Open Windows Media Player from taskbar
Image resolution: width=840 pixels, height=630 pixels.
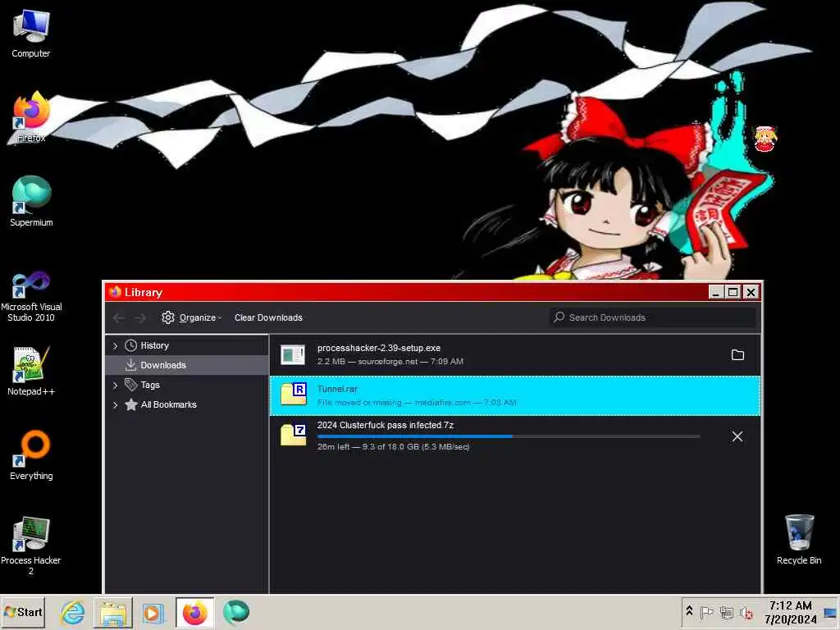click(x=153, y=612)
